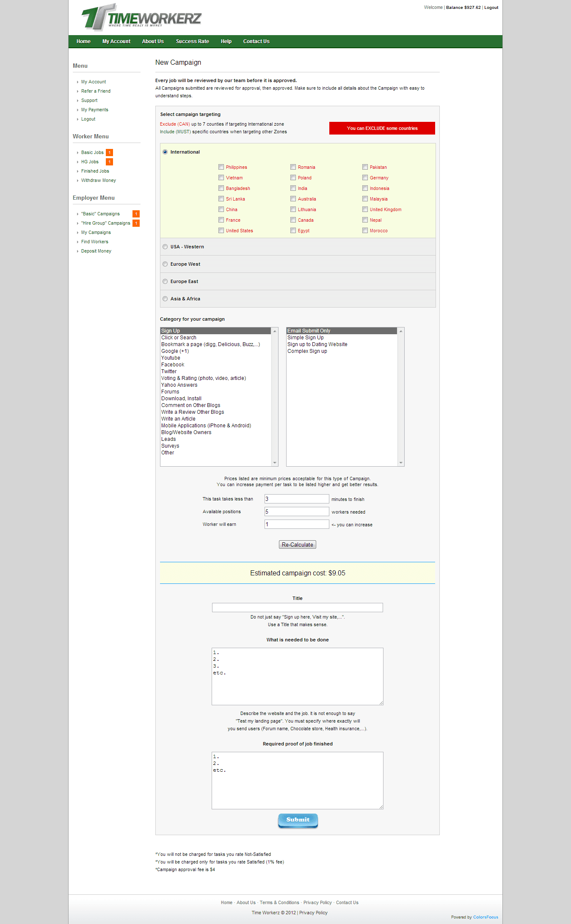Open Success Rate in navigation bar

193,41
